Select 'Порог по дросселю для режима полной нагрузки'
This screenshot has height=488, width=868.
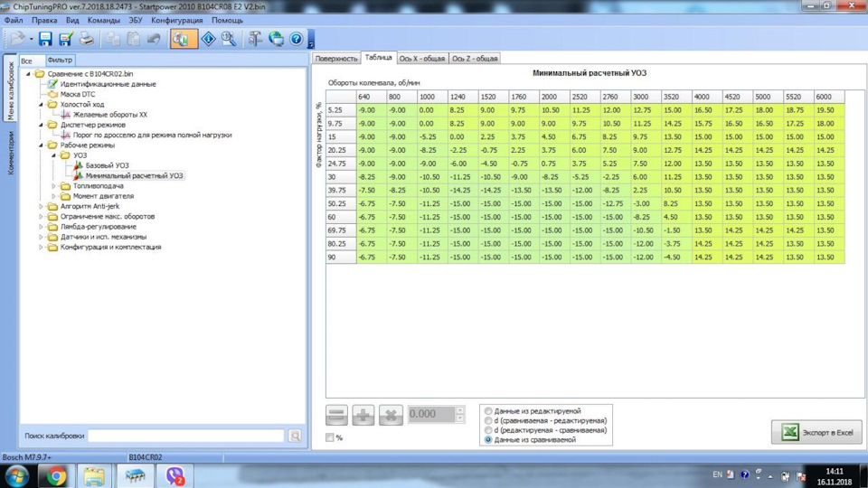[152, 135]
